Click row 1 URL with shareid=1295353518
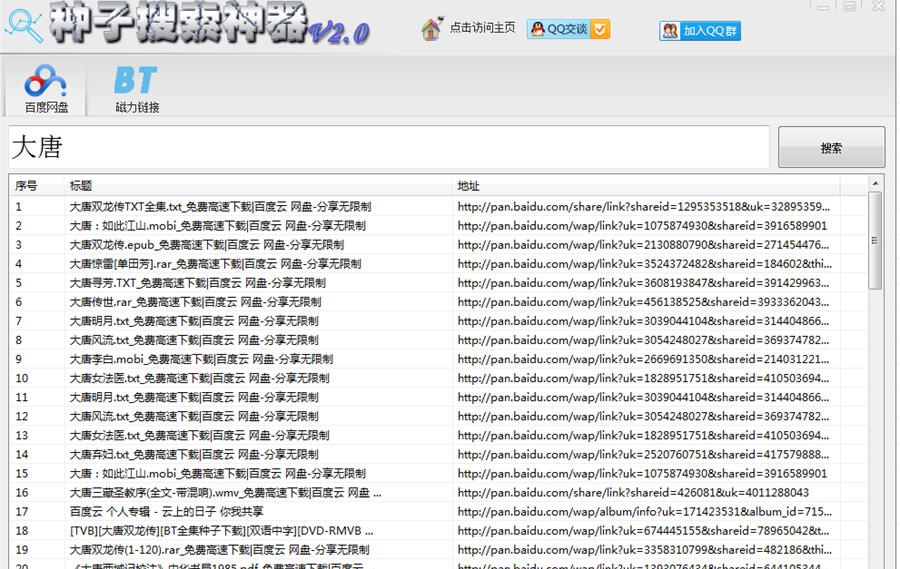Image resolution: width=900 pixels, height=569 pixels. 643,207
